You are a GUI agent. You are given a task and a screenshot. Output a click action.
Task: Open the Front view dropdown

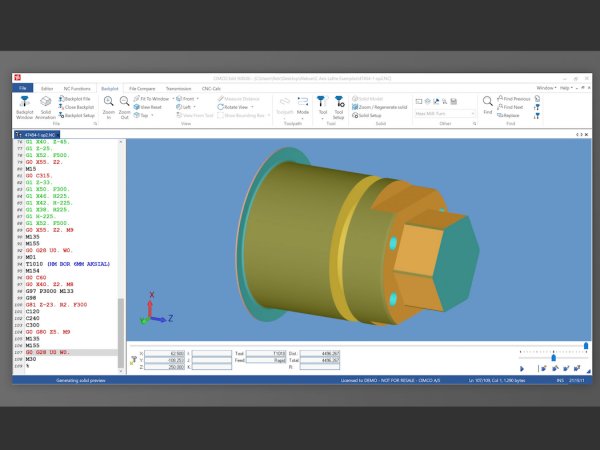coord(187,99)
